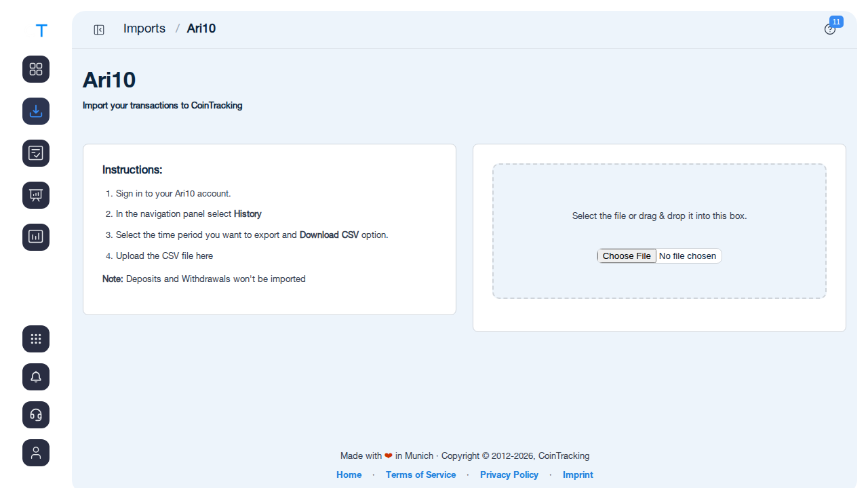
Task: Click the 'Upload the CSV file here' step
Action: pyautogui.click(x=165, y=256)
